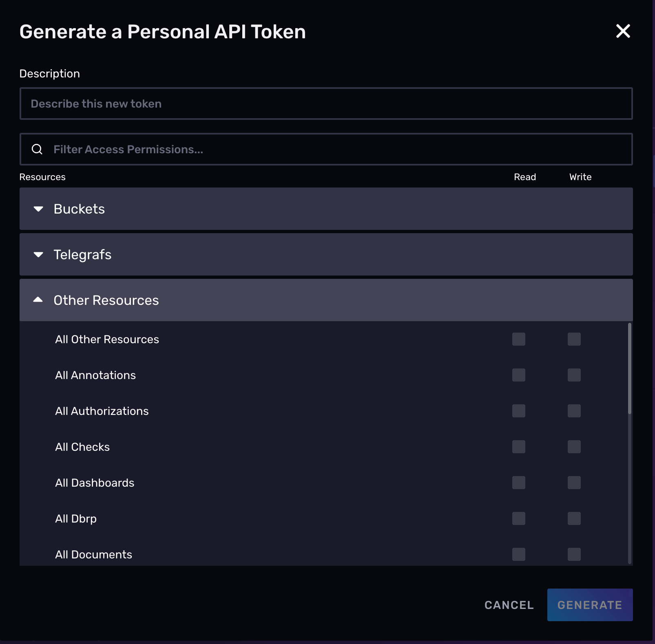Enable Read for All Documents
This screenshot has width=655, height=644.
click(518, 554)
